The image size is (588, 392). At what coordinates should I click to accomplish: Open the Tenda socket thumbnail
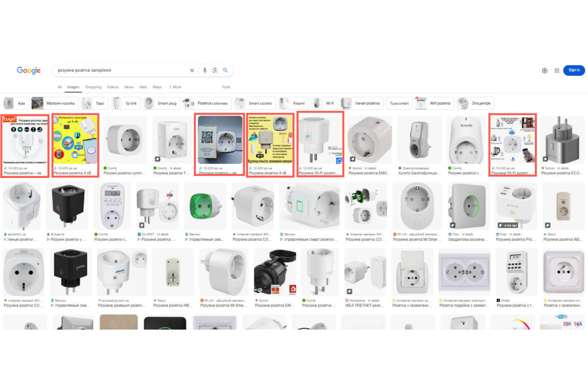[x=466, y=140]
